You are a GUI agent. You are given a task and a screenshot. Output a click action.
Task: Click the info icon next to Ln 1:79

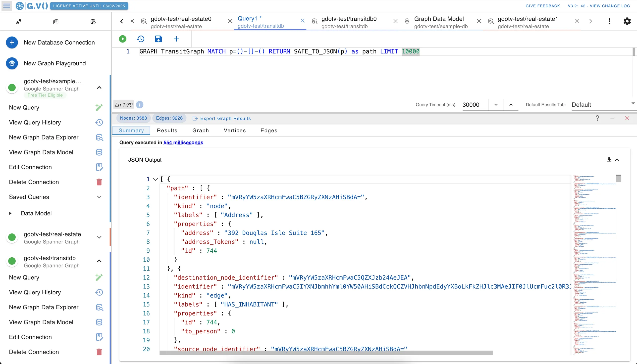click(x=140, y=105)
